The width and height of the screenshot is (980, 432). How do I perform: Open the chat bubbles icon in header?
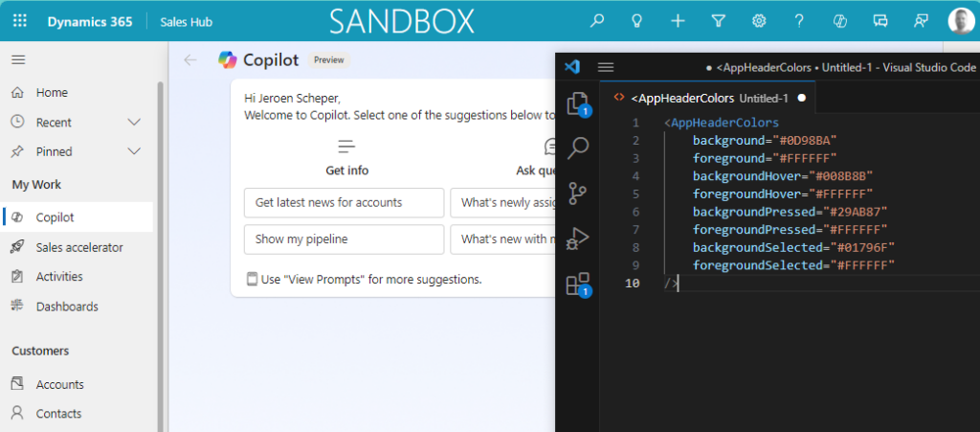[880, 21]
